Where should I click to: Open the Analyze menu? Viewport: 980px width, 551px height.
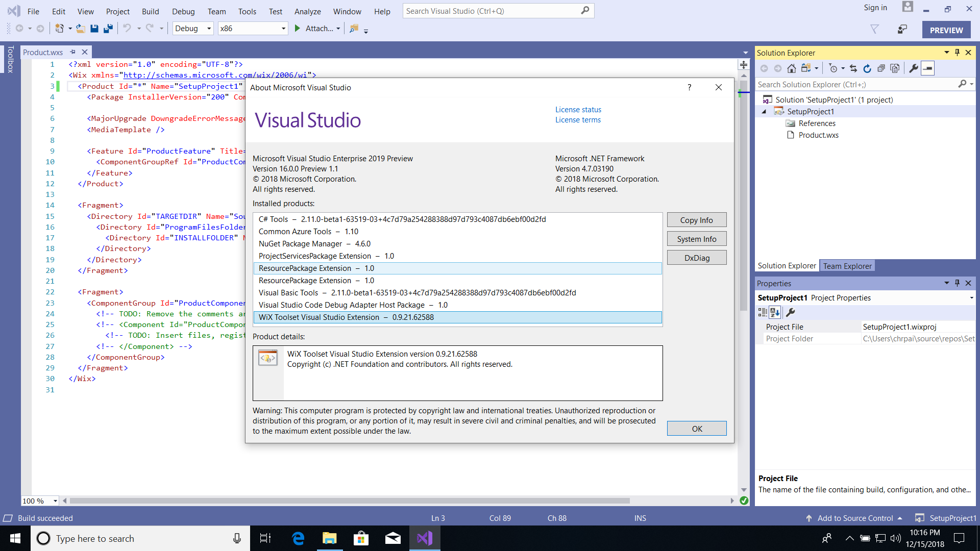pos(307,11)
